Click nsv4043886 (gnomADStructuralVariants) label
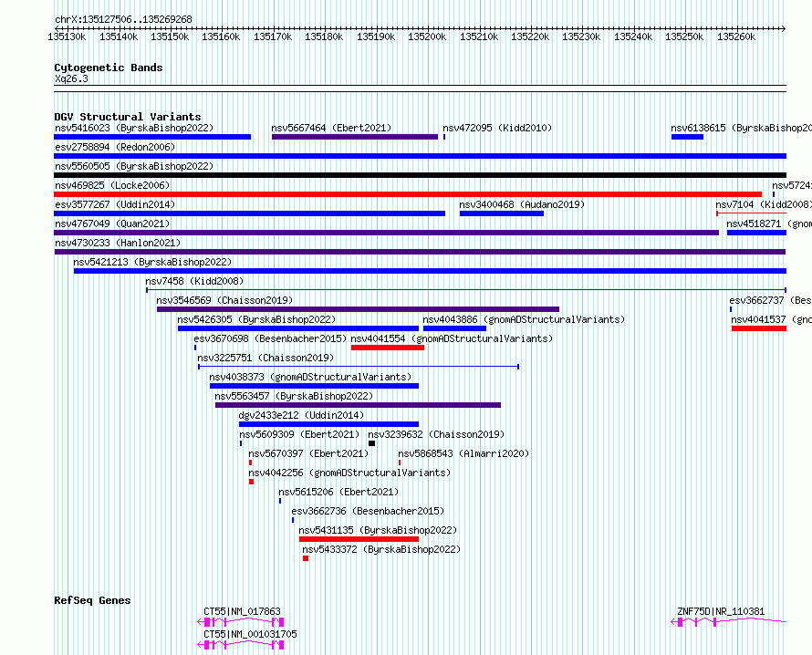This screenshot has height=655, width=812. pyautogui.click(x=524, y=319)
